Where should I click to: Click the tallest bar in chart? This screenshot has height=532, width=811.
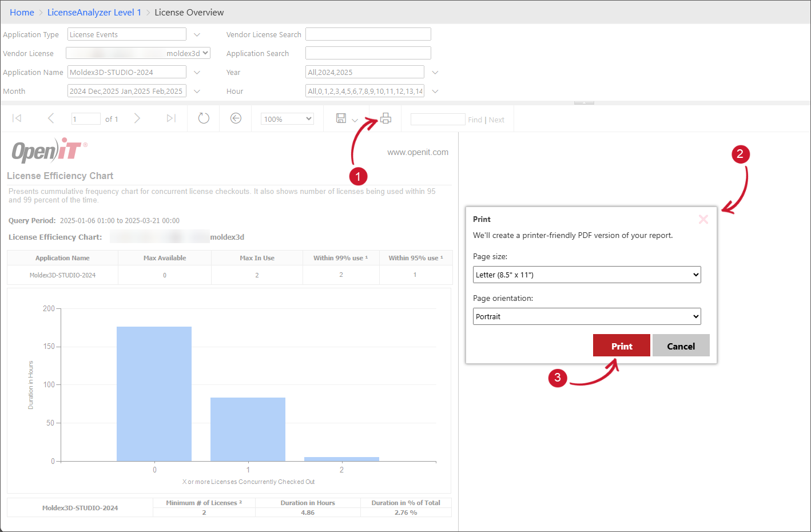point(154,394)
